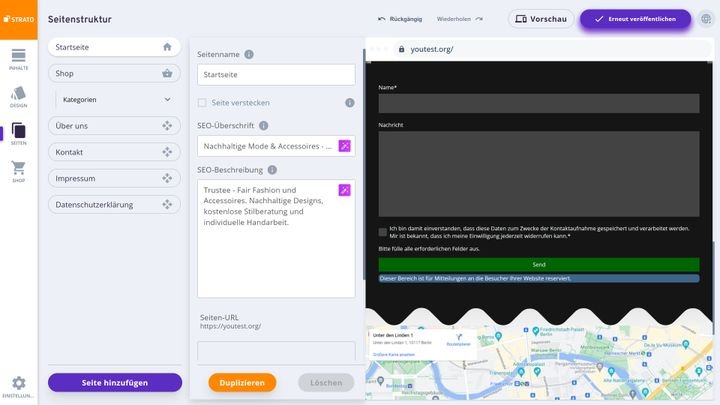Click the magic wand beside SEO-Überschrift field

coord(344,146)
